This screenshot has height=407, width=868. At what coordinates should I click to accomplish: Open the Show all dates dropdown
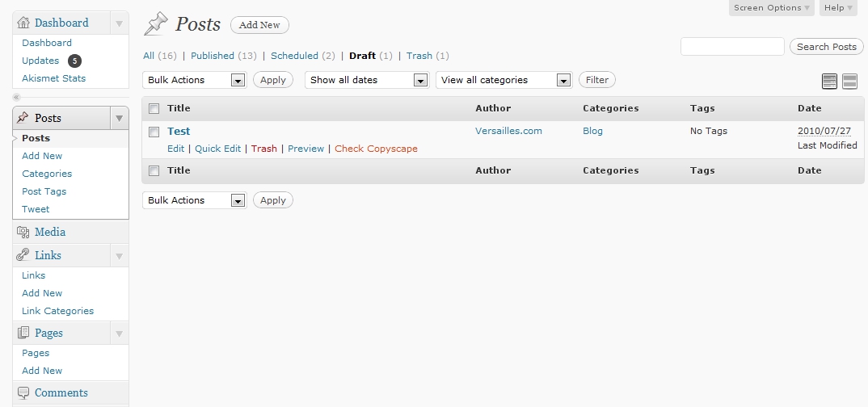click(x=366, y=80)
